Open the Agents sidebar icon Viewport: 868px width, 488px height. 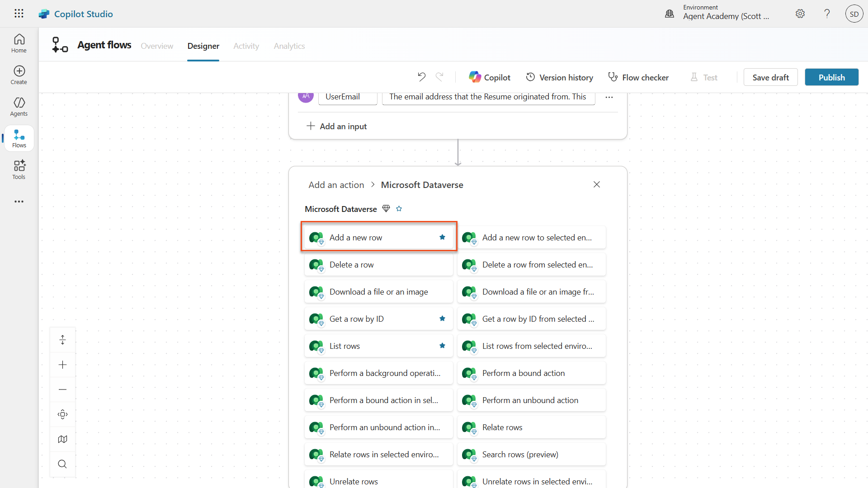[19, 107]
